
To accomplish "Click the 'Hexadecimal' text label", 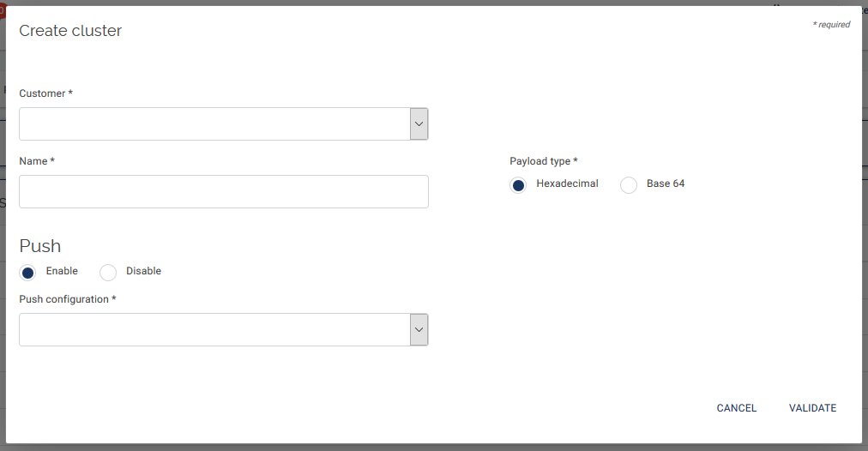I will tap(567, 183).
